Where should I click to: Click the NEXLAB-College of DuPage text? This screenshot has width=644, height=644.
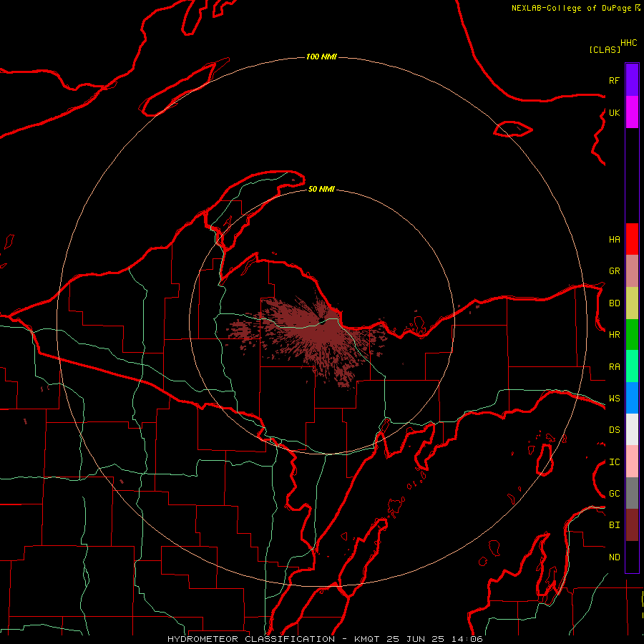[x=571, y=8]
